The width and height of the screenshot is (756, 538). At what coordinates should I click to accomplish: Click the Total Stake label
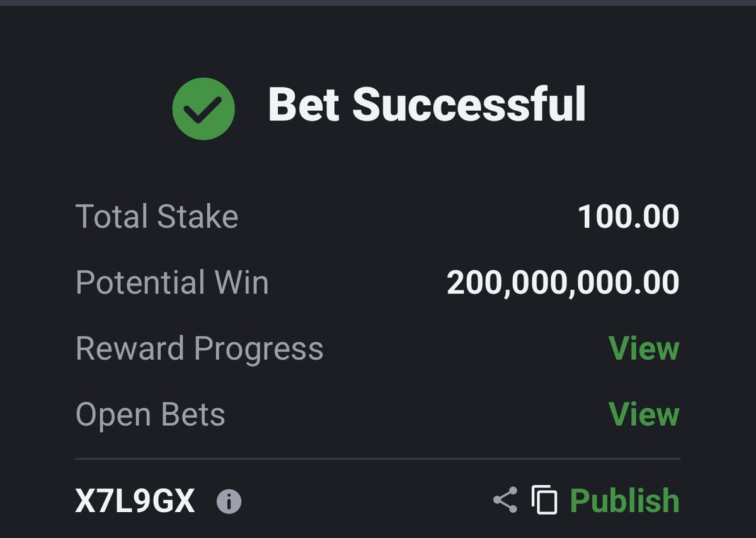(157, 217)
